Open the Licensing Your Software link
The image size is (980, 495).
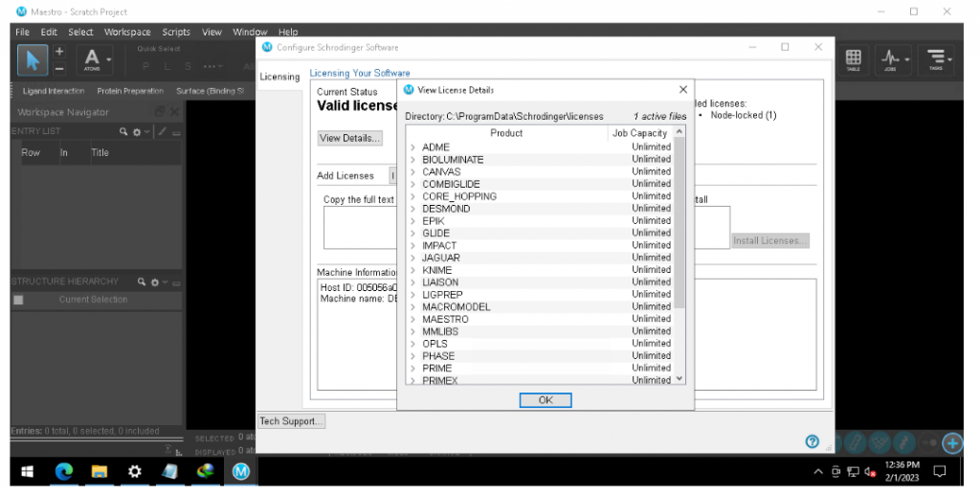click(x=360, y=73)
